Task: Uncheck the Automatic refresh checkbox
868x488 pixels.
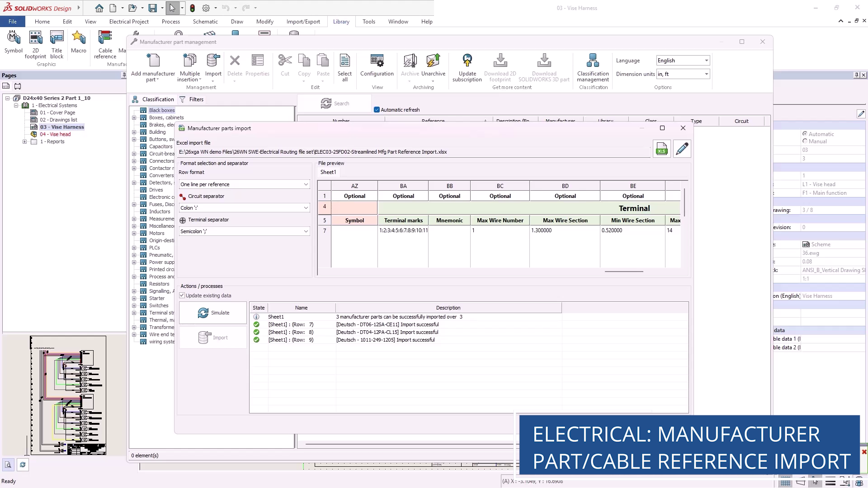Action: coord(377,110)
